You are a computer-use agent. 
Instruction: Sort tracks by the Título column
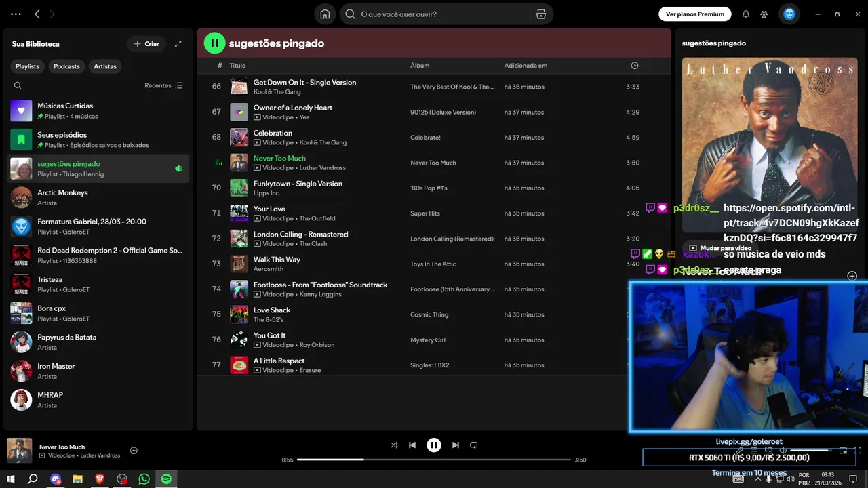tap(237, 66)
